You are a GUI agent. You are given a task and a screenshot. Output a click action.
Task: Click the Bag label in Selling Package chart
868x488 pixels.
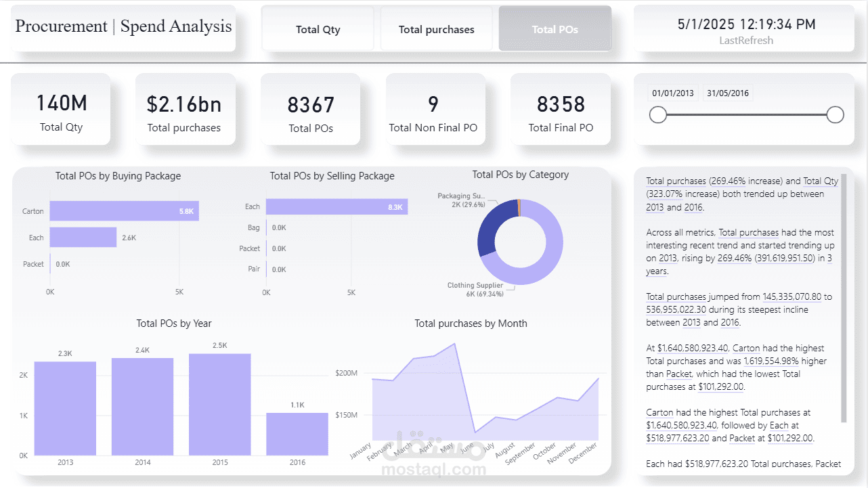pos(253,228)
